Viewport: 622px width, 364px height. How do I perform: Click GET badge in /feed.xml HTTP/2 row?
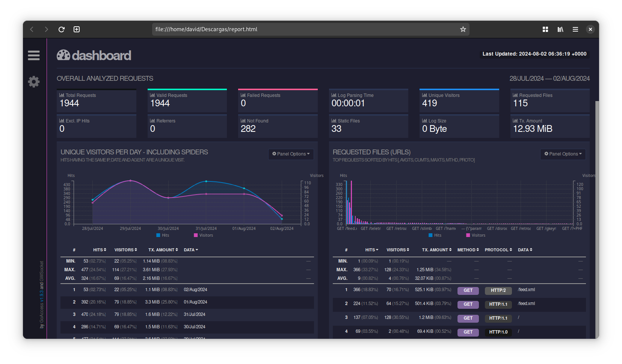(468, 290)
